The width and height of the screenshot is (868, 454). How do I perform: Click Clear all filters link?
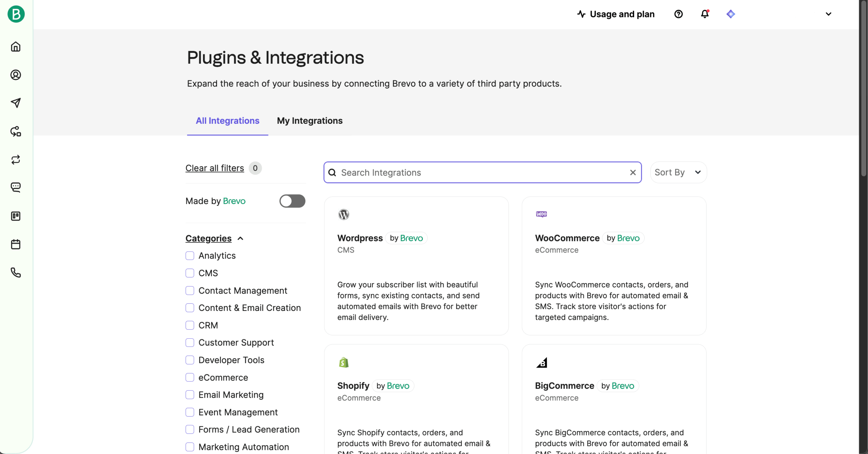(215, 168)
